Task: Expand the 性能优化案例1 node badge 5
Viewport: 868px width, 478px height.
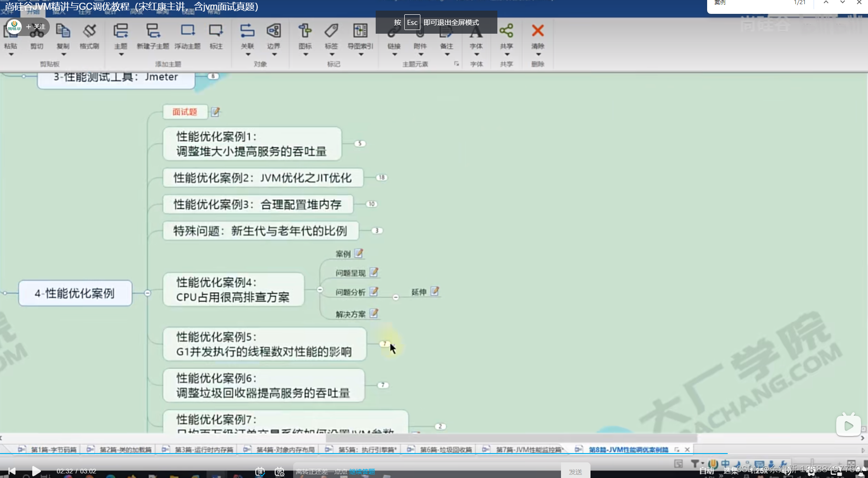Action: pos(360,143)
